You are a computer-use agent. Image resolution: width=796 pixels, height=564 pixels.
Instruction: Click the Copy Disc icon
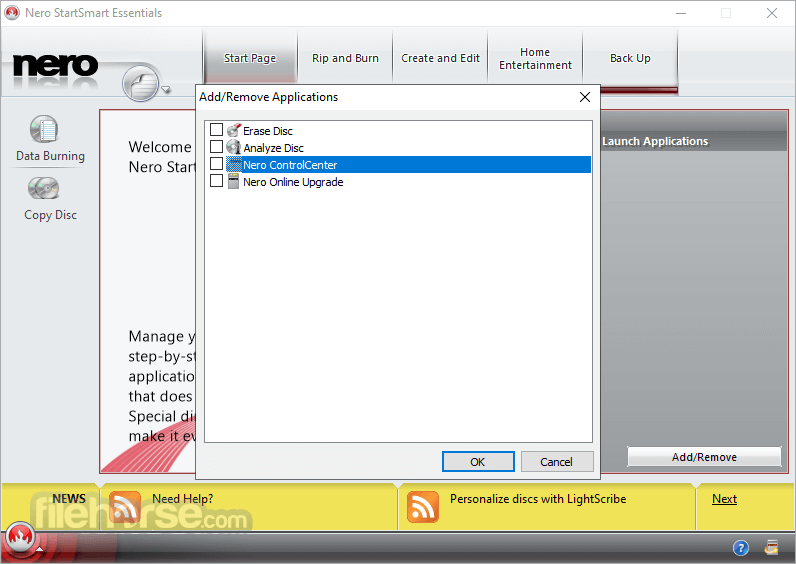(x=44, y=189)
